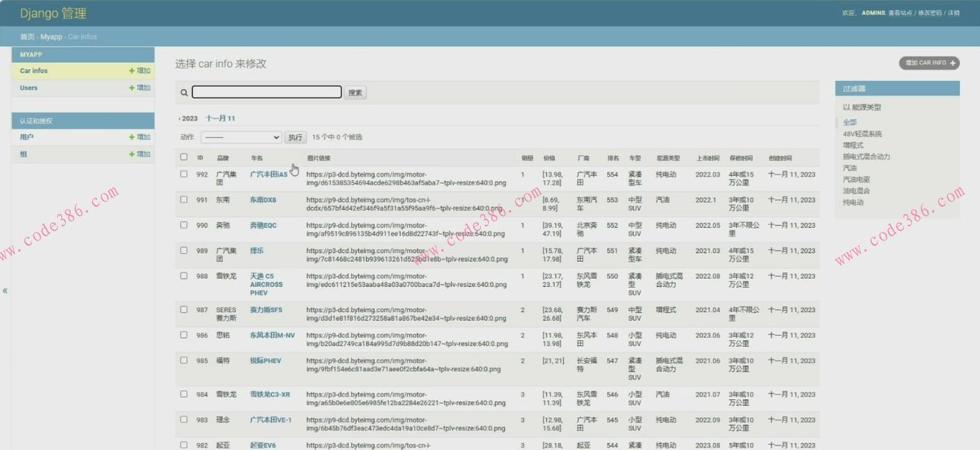The height and width of the screenshot is (450, 980).
Task: Collapse the sidebar with the double-arrow icon
Action: coord(5,290)
